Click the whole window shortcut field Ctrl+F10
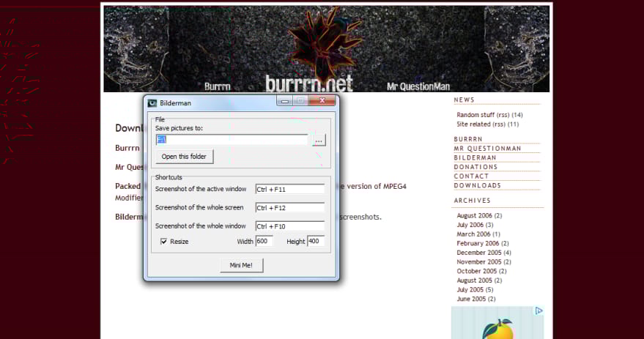The height and width of the screenshot is (339, 644). pyautogui.click(x=289, y=226)
